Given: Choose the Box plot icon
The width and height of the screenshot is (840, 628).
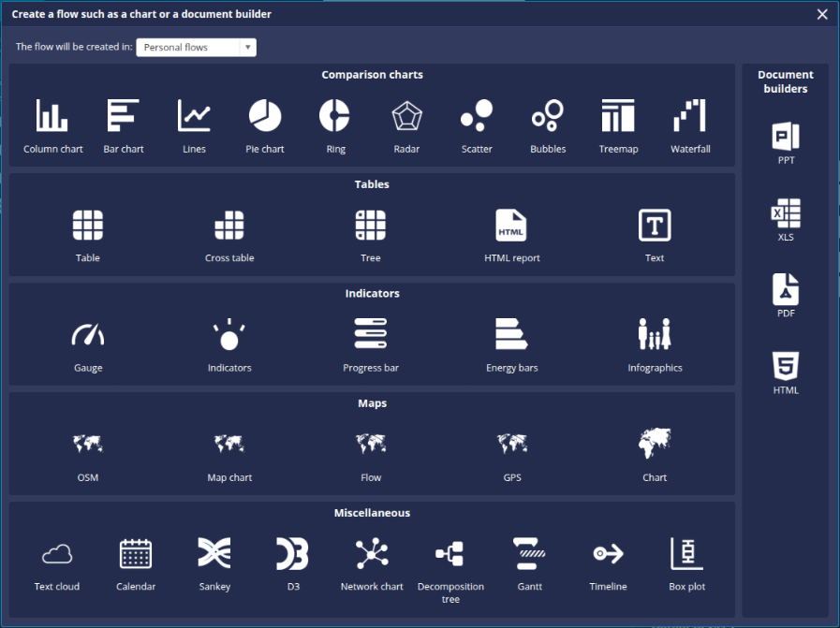Looking at the screenshot, I should (687, 554).
